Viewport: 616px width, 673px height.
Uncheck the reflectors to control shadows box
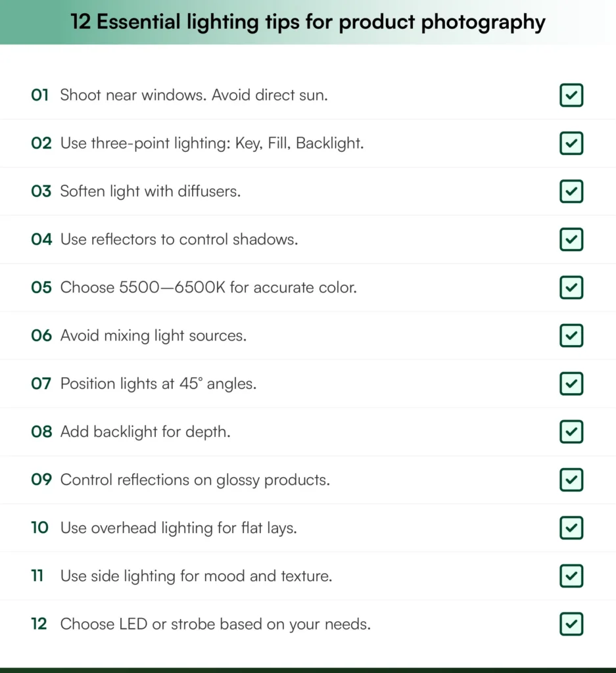[571, 239]
